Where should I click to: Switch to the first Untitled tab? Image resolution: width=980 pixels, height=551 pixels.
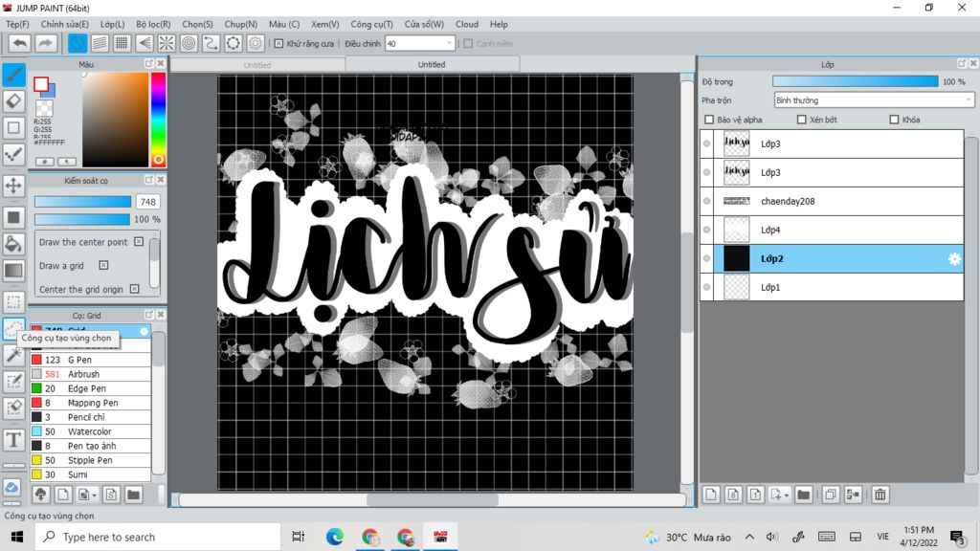pos(257,65)
